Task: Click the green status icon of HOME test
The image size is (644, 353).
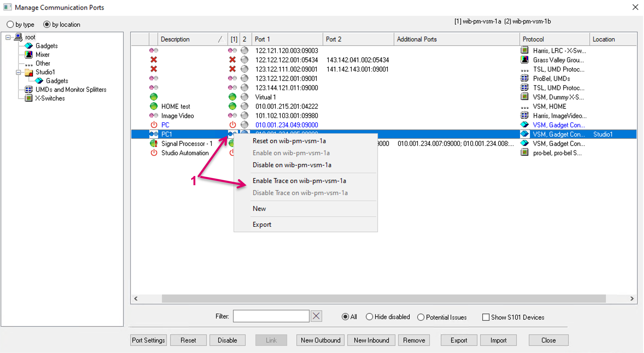Action: tap(154, 106)
